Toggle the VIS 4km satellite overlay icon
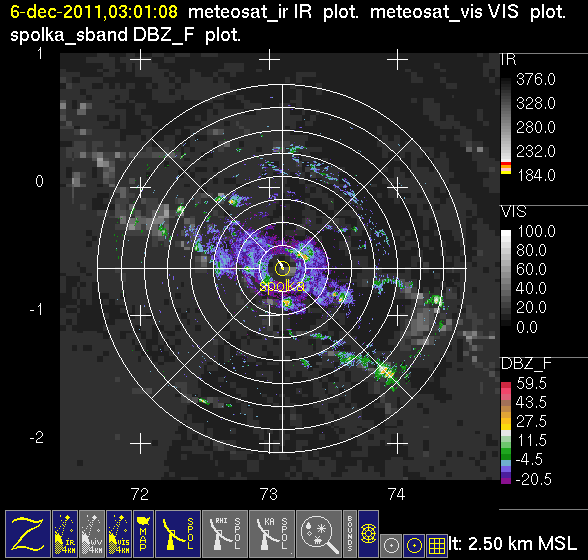 tap(119, 533)
